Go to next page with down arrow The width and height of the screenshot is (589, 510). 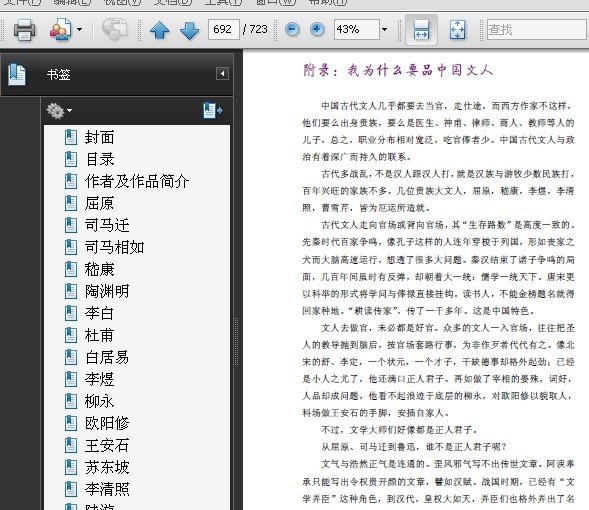coord(190,30)
